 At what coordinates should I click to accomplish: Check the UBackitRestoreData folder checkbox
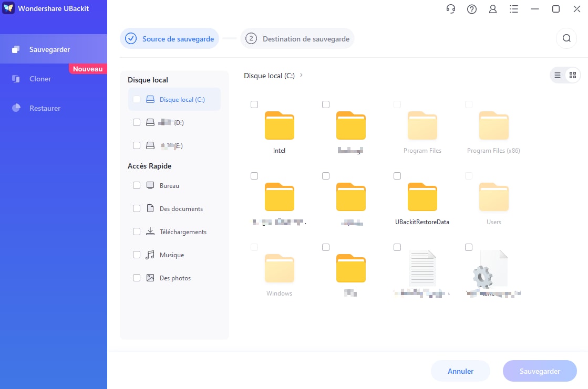click(x=397, y=176)
